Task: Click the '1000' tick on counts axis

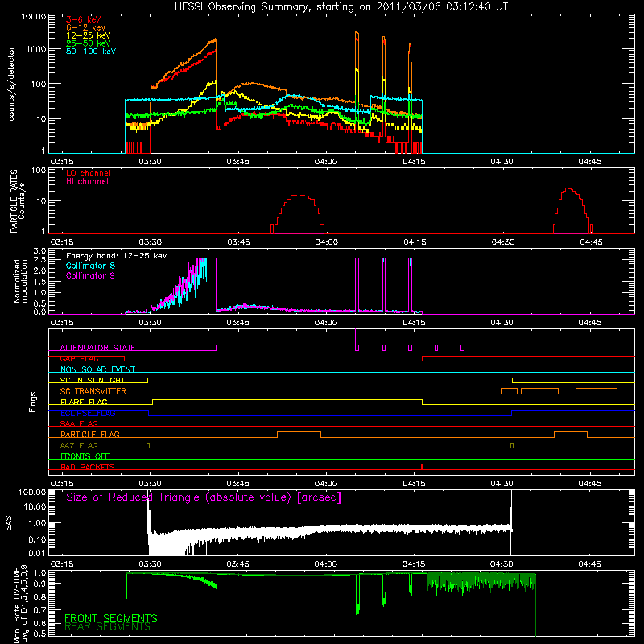Action: [x=36, y=49]
